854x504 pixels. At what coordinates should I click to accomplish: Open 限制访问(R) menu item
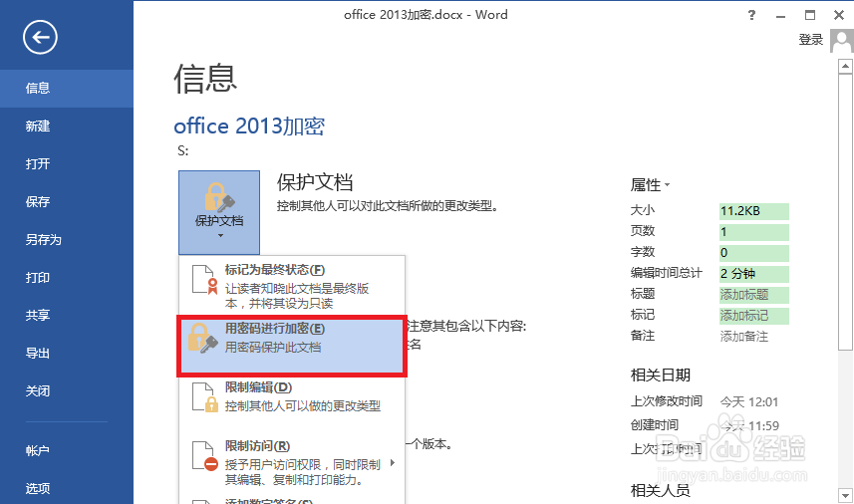click(293, 462)
